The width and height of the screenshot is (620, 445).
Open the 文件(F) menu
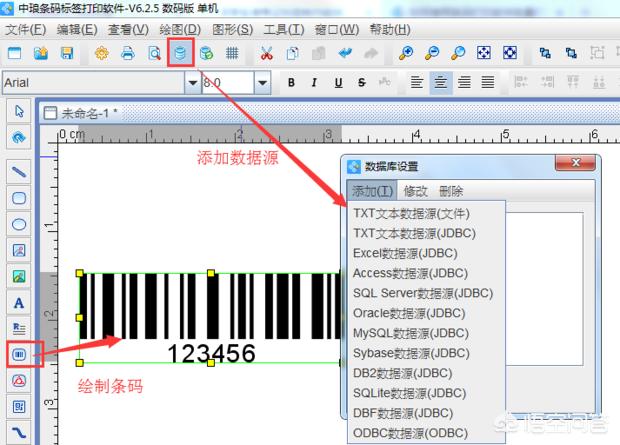26,29
